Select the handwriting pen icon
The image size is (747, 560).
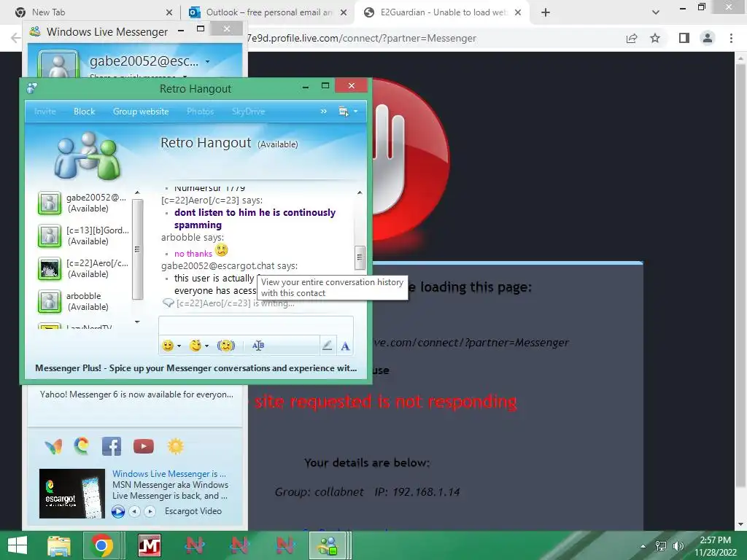327,346
